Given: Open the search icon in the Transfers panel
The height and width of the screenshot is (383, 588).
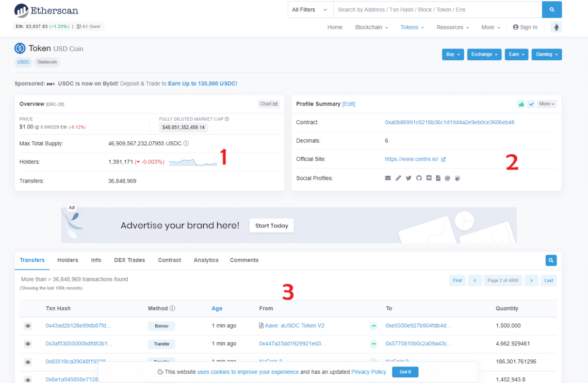Looking at the screenshot, I should (x=550, y=260).
